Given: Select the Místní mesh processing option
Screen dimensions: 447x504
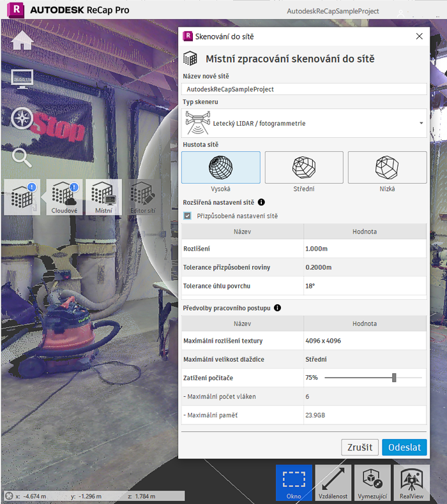Looking at the screenshot, I should click(x=102, y=196).
